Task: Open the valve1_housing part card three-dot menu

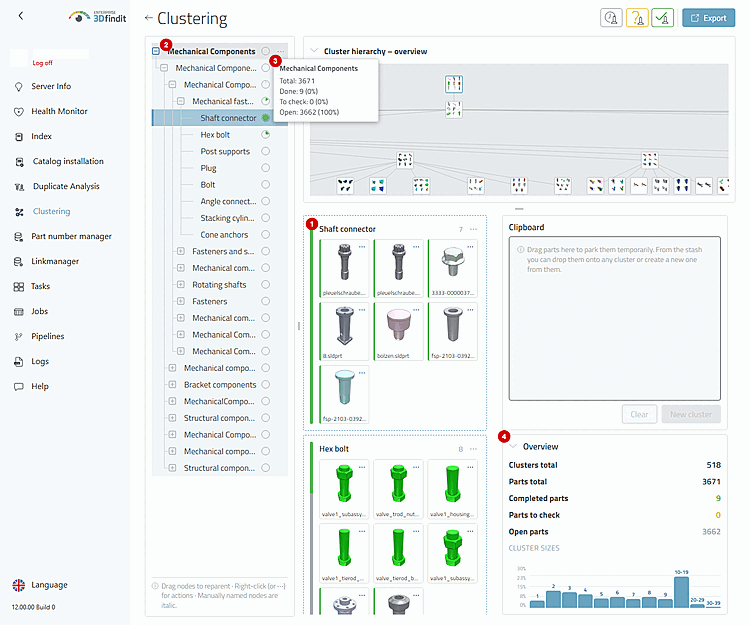Action: click(470, 467)
